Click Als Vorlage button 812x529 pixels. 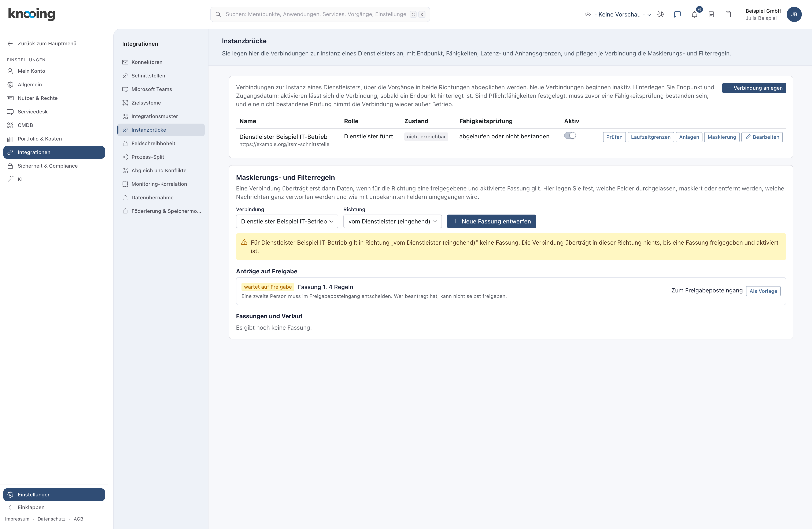[x=763, y=291]
